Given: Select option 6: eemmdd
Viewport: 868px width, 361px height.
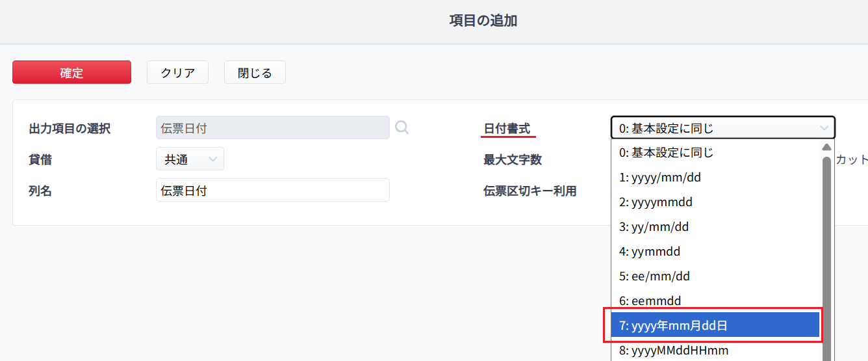Looking at the screenshot, I should pyautogui.click(x=715, y=301).
